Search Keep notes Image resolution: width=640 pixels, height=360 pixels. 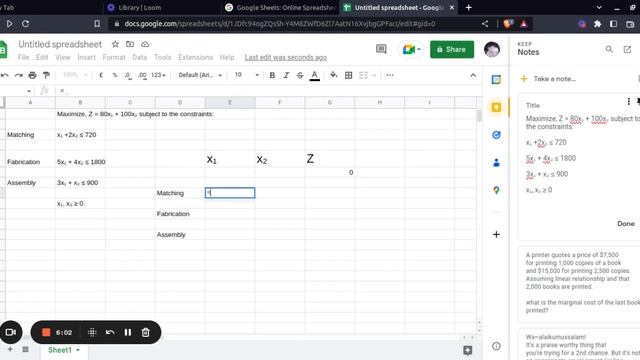(x=609, y=49)
